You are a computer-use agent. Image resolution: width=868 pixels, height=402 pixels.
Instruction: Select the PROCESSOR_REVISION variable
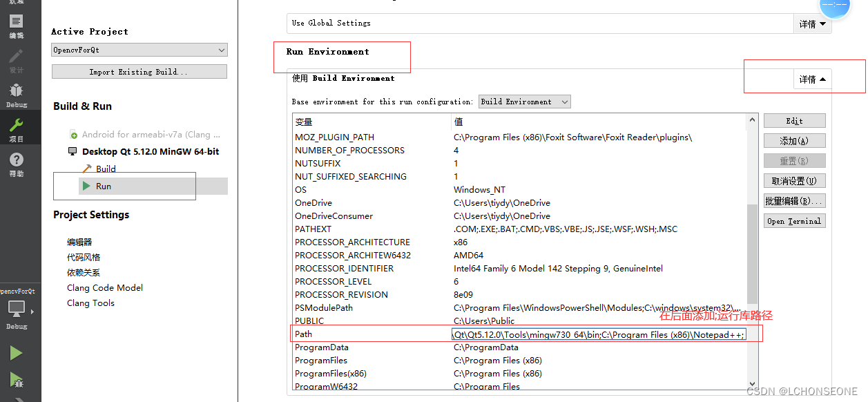[341, 295]
